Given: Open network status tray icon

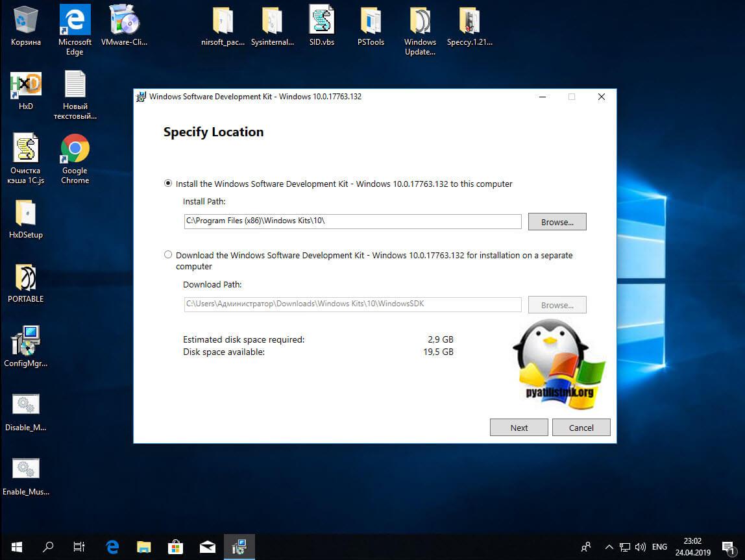Looking at the screenshot, I should click(x=625, y=547).
